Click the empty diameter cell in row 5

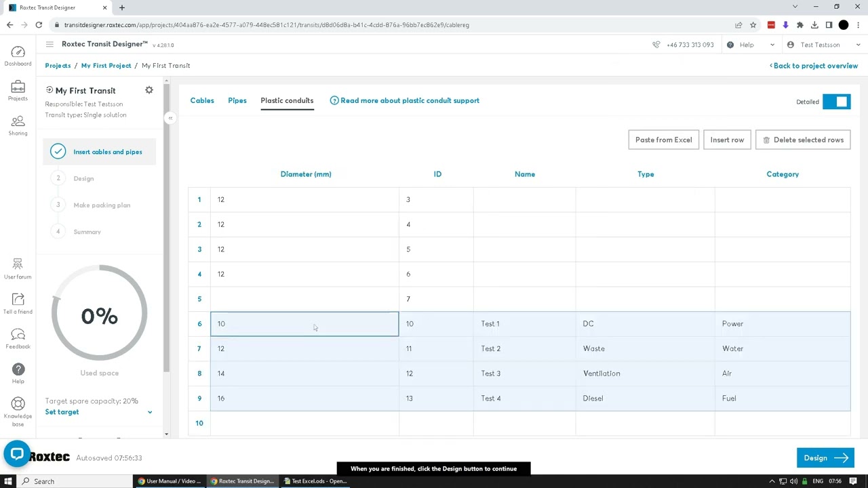pos(304,299)
